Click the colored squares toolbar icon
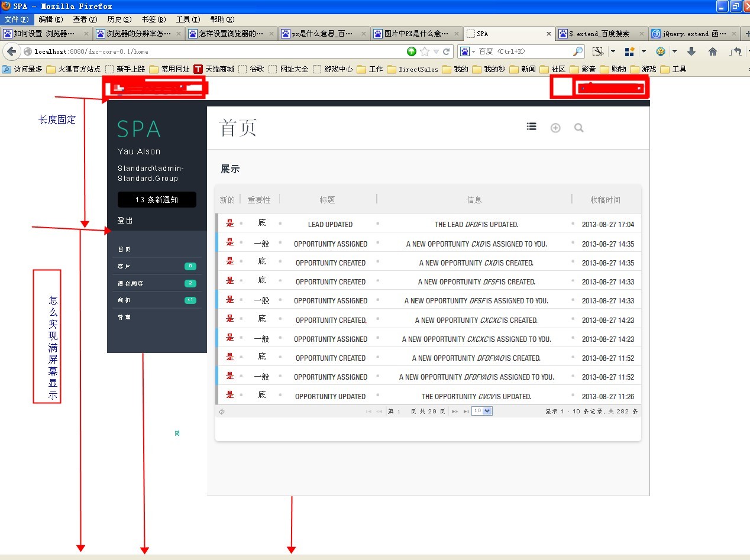Image resolution: width=750 pixels, height=560 pixels. point(629,51)
